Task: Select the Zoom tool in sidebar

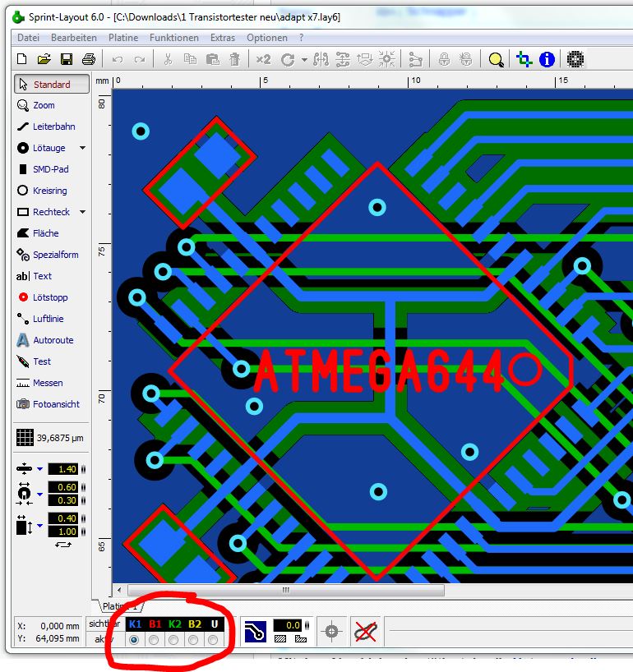Action: 36,105
